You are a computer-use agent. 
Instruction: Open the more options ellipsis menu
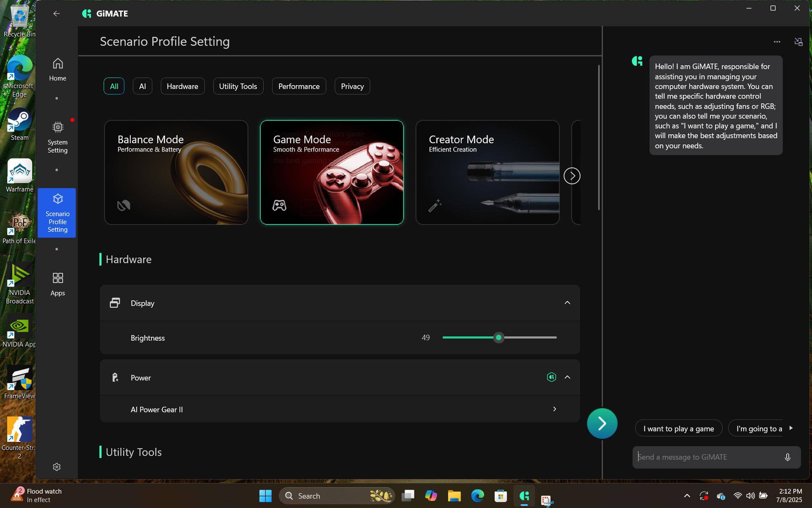pos(777,41)
